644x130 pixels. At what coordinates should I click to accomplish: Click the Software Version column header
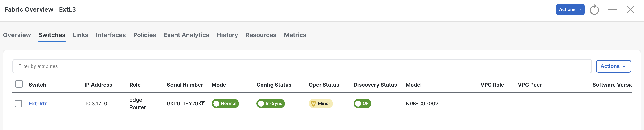(612, 85)
